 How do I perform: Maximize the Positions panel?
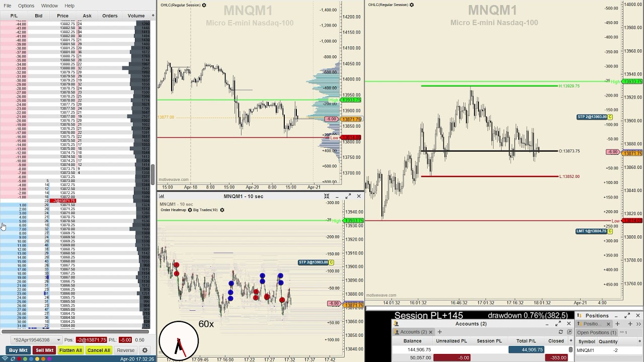[627, 315]
